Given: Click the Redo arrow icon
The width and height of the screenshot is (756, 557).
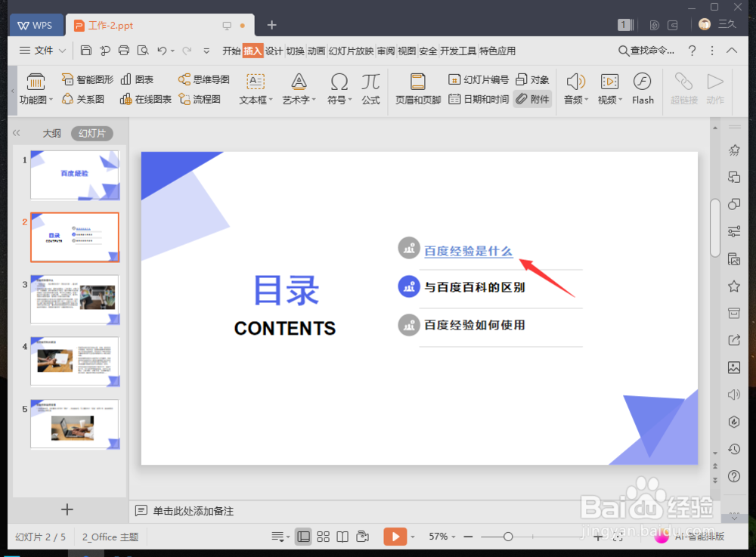Looking at the screenshot, I should pos(187,51).
